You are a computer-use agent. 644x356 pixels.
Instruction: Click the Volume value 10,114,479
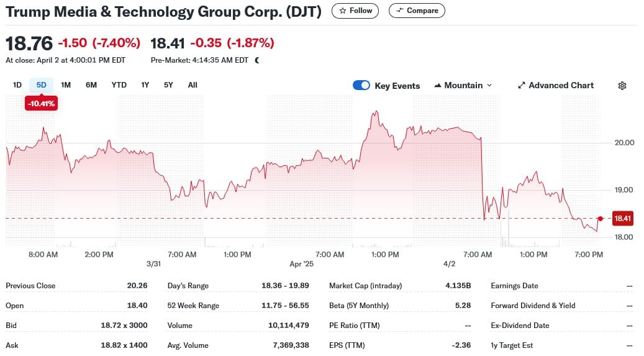289,325
